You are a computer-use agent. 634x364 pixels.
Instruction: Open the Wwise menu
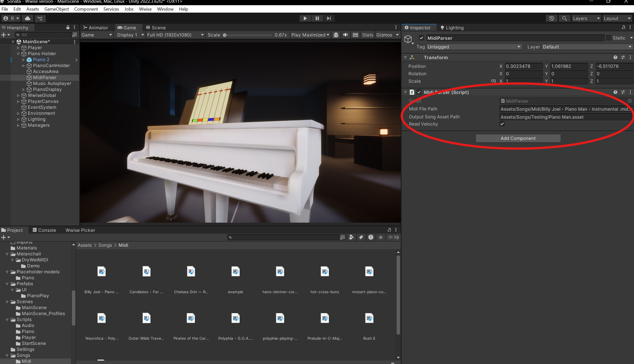(x=145, y=9)
